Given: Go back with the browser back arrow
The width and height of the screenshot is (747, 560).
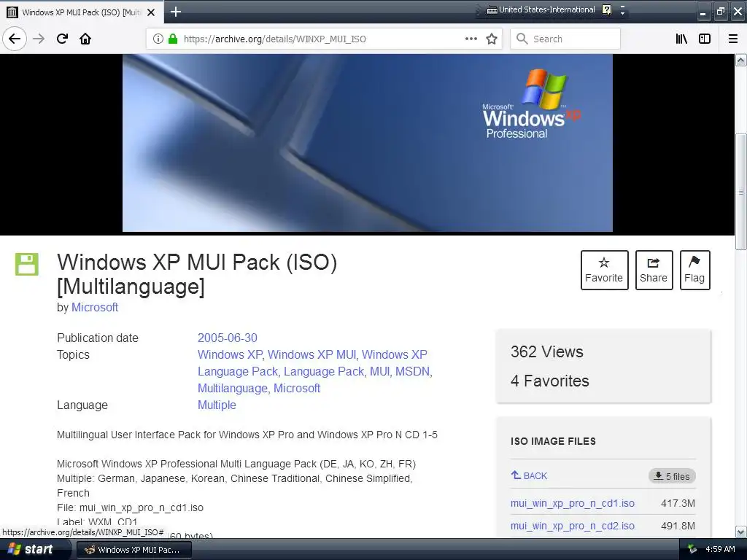Looking at the screenshot, I should point(15,39).
